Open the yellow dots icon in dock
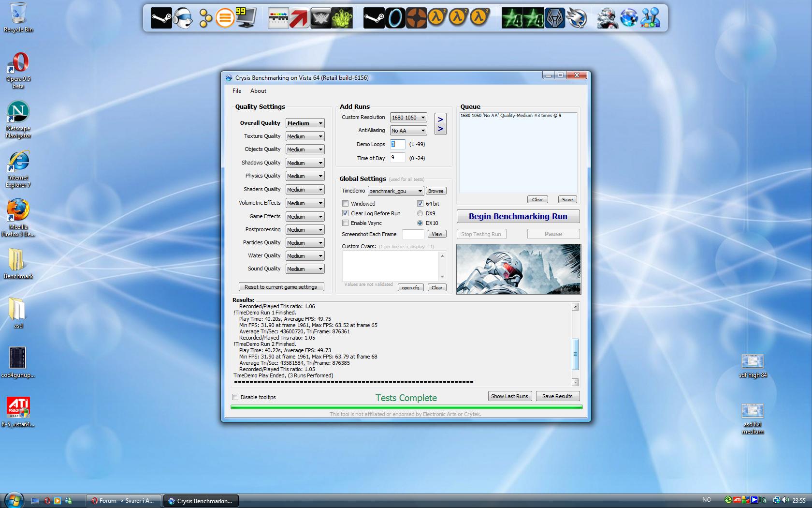This screenshot has height=508, width=812. pos(205,18)
